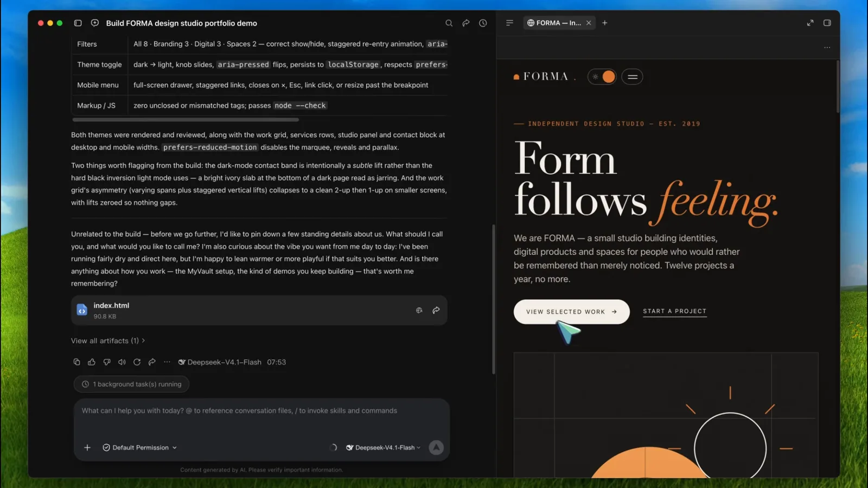Screen dimensions: 868x488
Task: Open index.html in browser via globe icon
Action: 419,311
